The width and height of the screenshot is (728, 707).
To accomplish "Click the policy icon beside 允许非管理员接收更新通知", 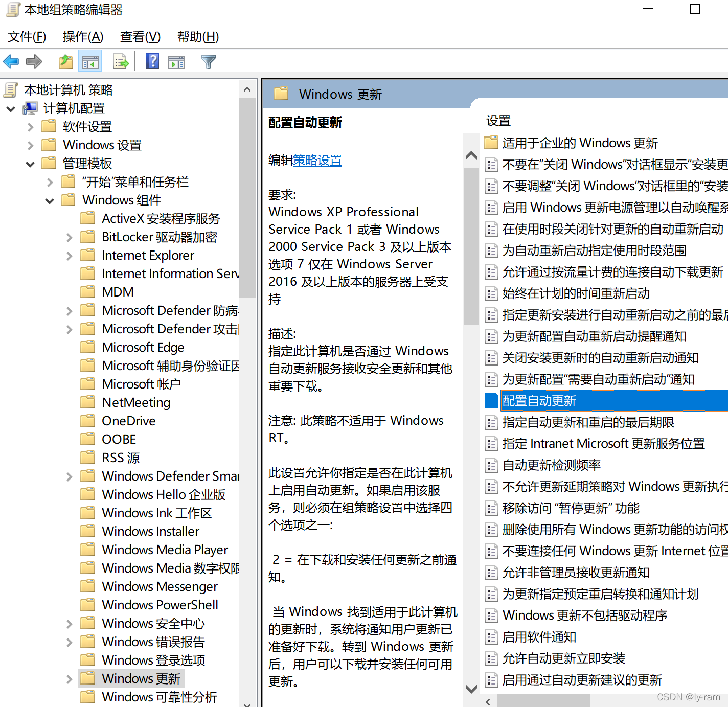I will pos(492,573).
